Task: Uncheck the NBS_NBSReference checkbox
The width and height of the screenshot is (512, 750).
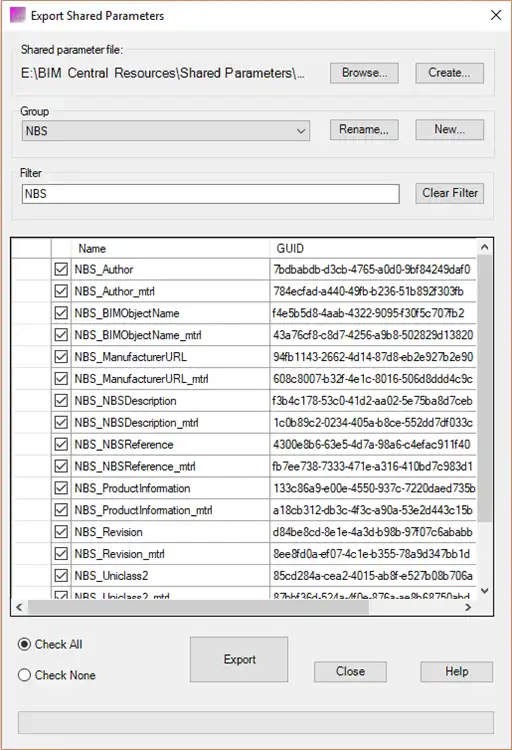Action: pyautogui.click(x=61, y=444)
